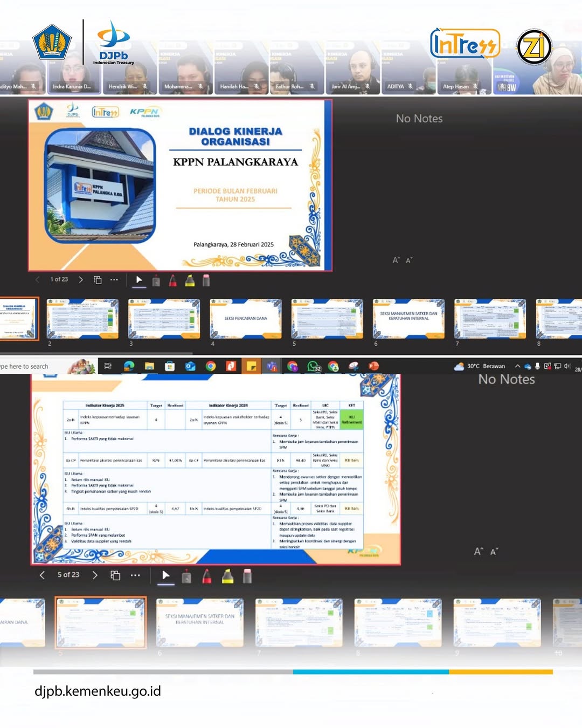The height and width of the screenshot is (728, 582).
Task: Click the microphone icon in system tray
Action: (537, 366)
